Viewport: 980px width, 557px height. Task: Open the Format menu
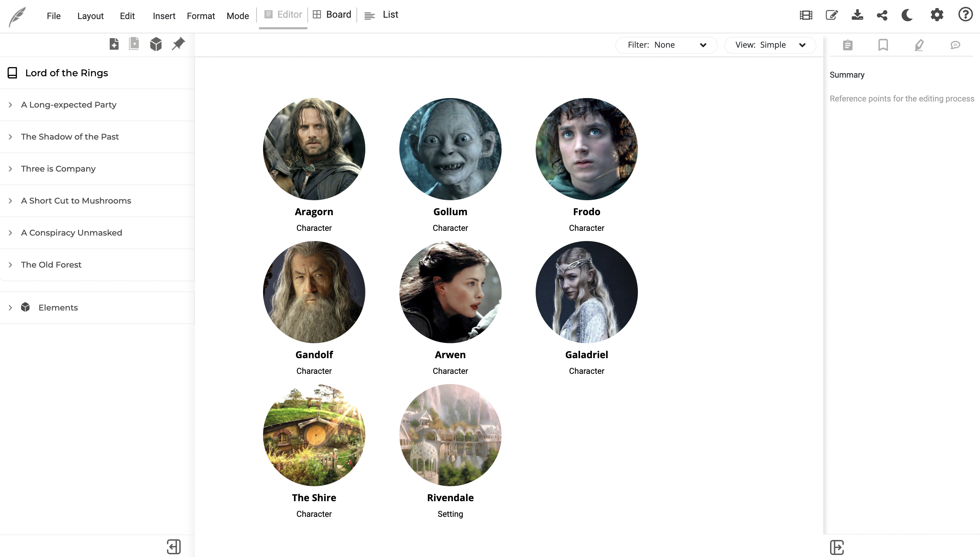pyautogui.click(x=201, y=16)
